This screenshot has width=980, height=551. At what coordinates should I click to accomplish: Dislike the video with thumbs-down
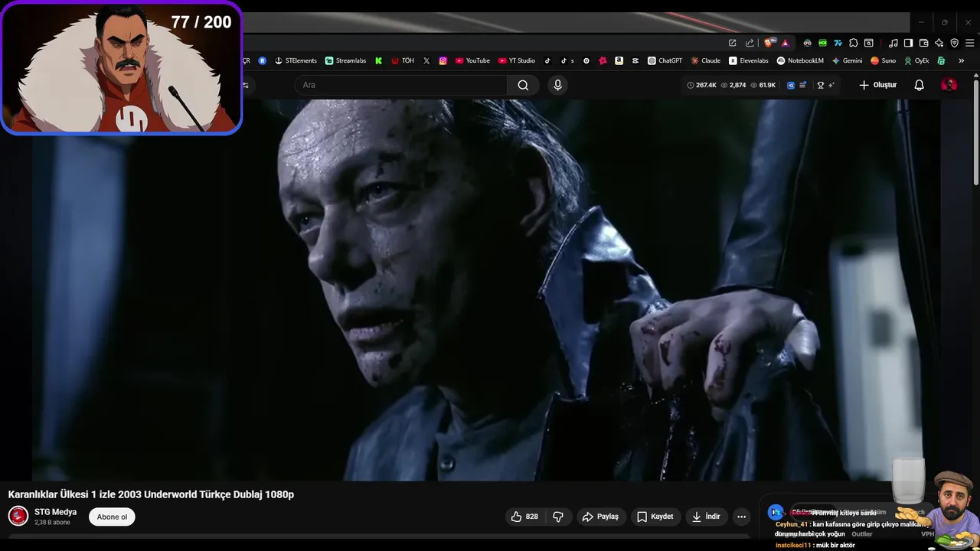point(558,517)
